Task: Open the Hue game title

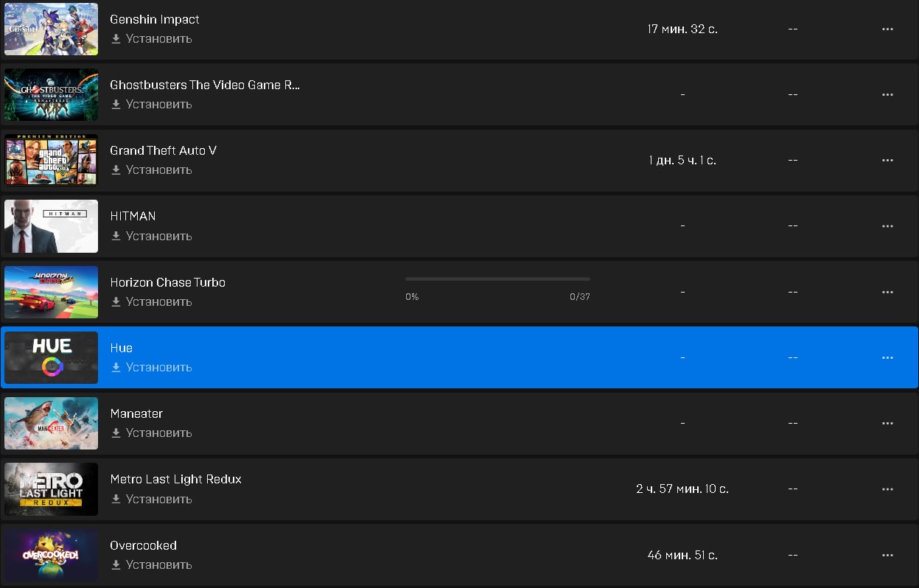Action: (x=121, y=348)
